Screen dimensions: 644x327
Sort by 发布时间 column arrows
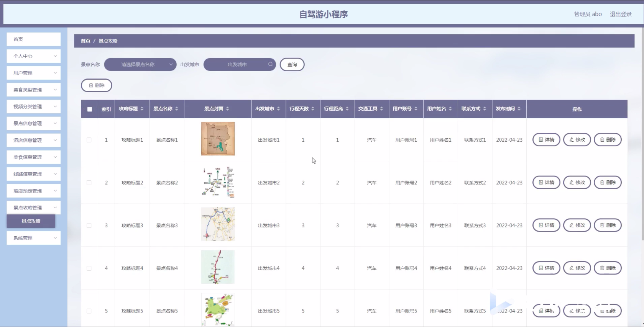point(519,109)
